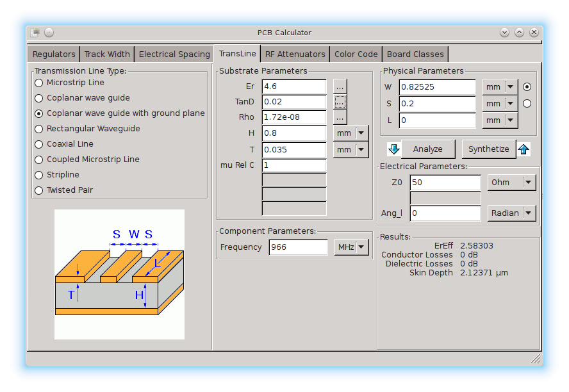Switch to the RF Attenuators tab

click(x=295, y=54)
